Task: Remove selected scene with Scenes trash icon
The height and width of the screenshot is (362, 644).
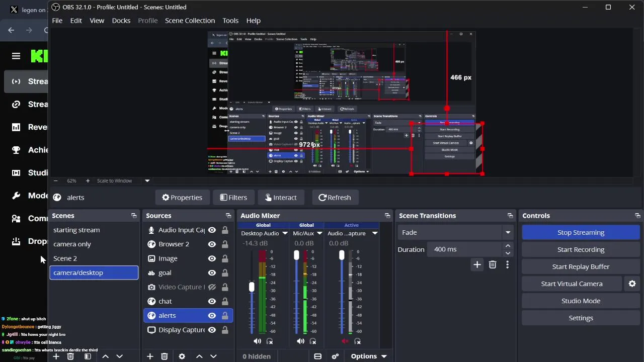Action: (70, 356)
